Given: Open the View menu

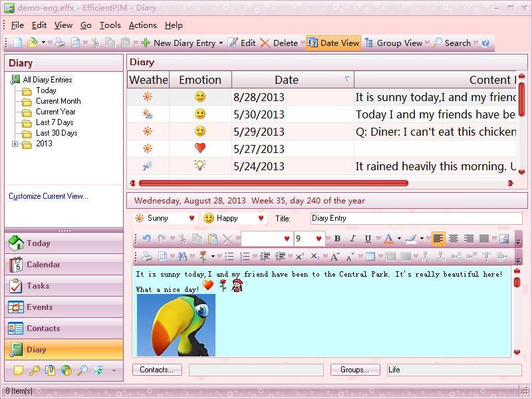Looking at the screenshot, I should pos(63,25).
